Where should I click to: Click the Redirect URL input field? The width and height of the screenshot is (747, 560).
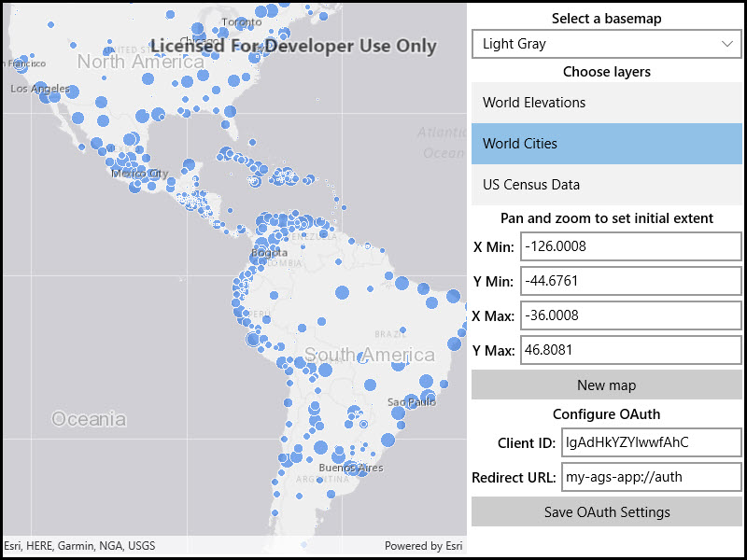[x=651, y=477]
